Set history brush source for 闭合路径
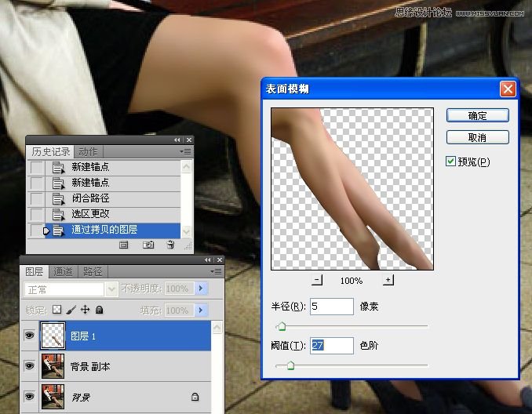Screen dimensions: 532x414 37,198
